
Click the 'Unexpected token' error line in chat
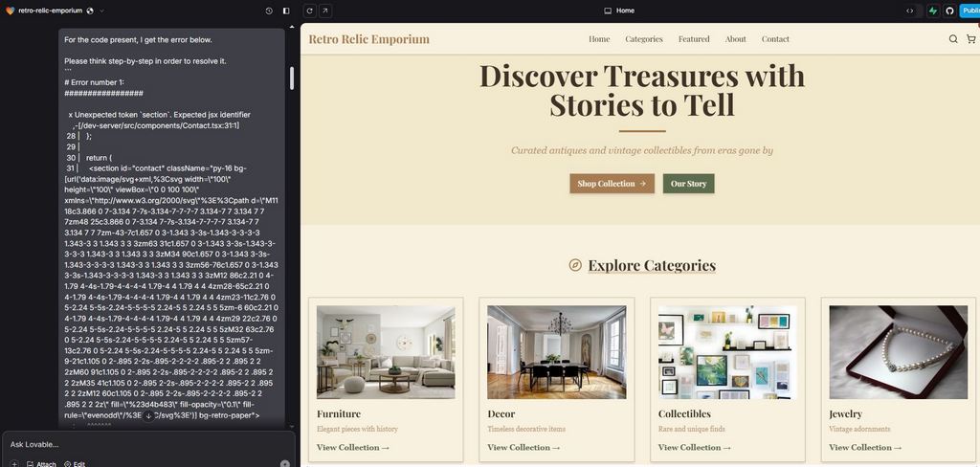coord(160,115)
